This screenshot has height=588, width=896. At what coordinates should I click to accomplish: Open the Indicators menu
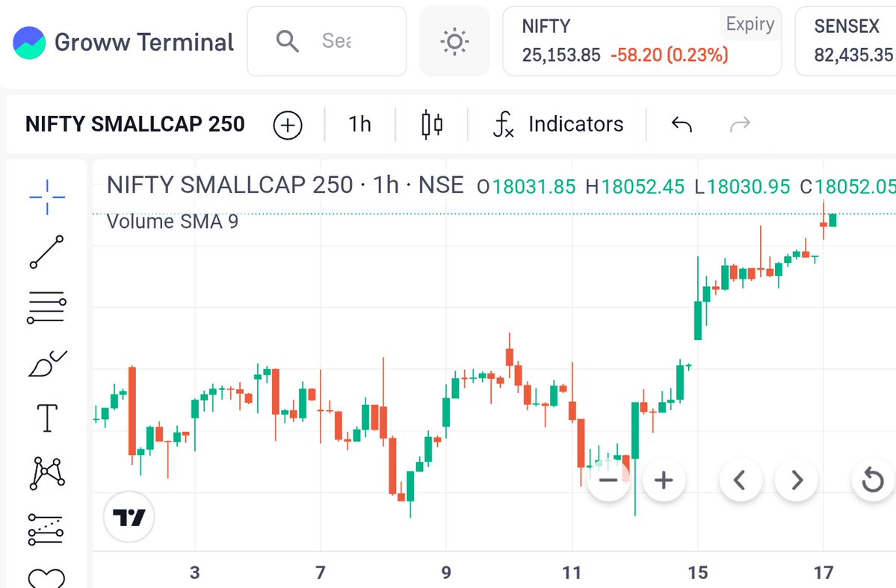(x=557, y=124)
